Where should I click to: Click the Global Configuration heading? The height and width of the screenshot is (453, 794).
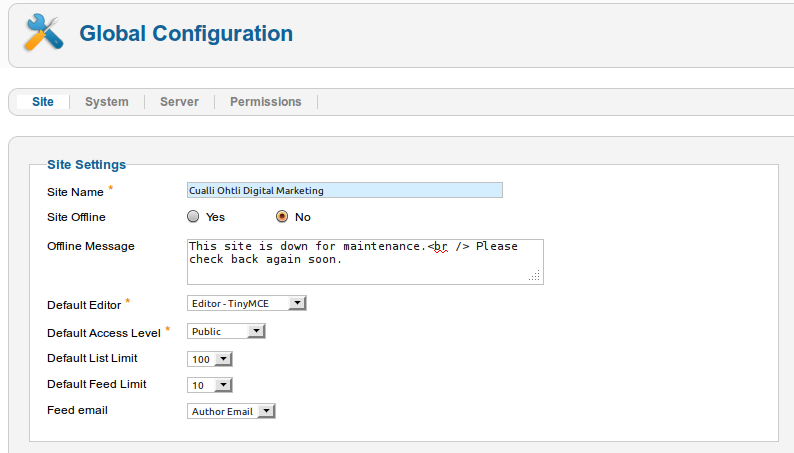pos(186,33)
